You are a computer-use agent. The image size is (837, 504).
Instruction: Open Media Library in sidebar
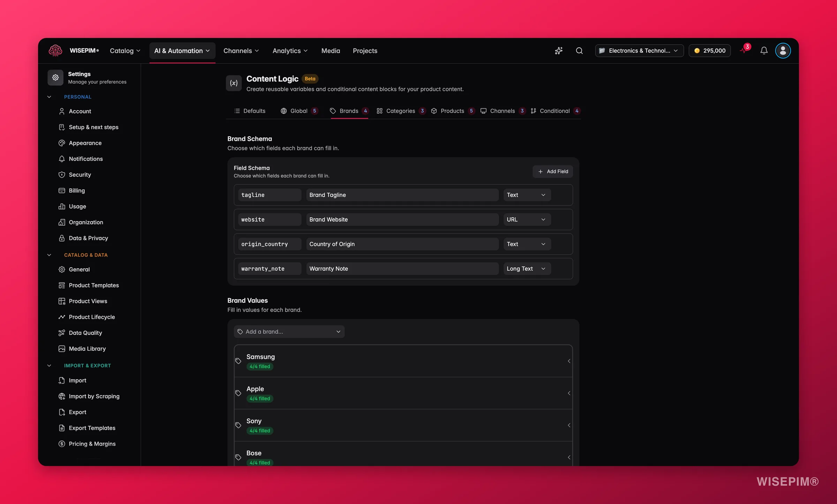(x=87, y=349)
